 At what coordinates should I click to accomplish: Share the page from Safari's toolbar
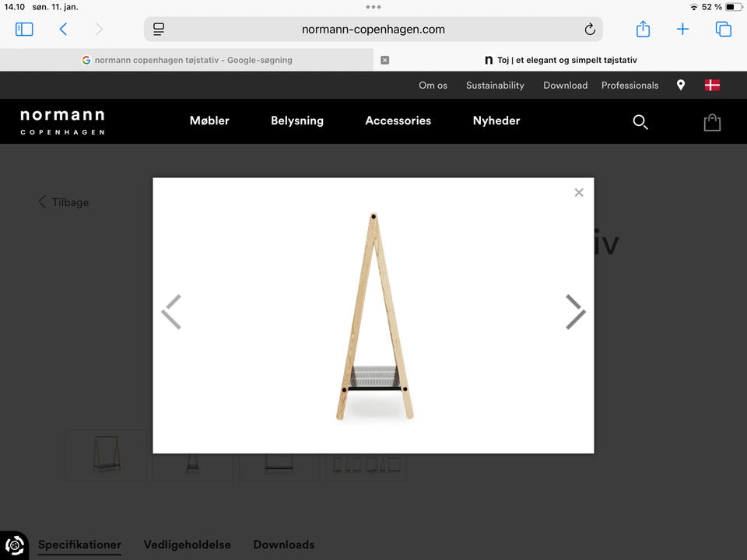tap(643, 29)
